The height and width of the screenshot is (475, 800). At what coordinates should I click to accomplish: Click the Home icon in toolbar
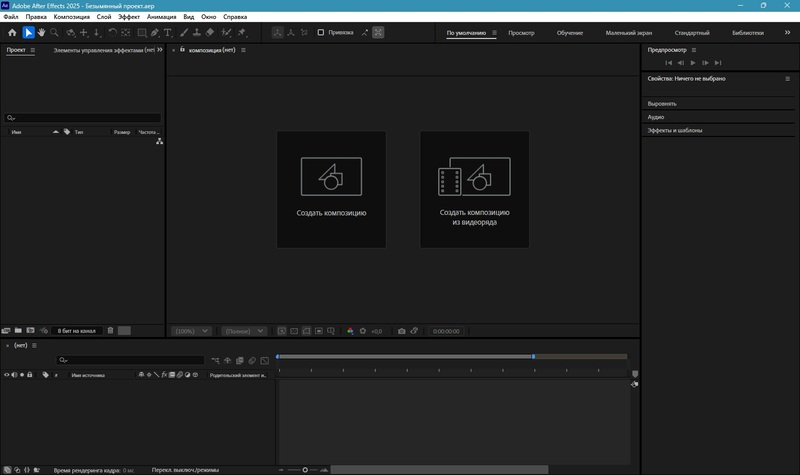pyautogui.click(x=12, y=32)
